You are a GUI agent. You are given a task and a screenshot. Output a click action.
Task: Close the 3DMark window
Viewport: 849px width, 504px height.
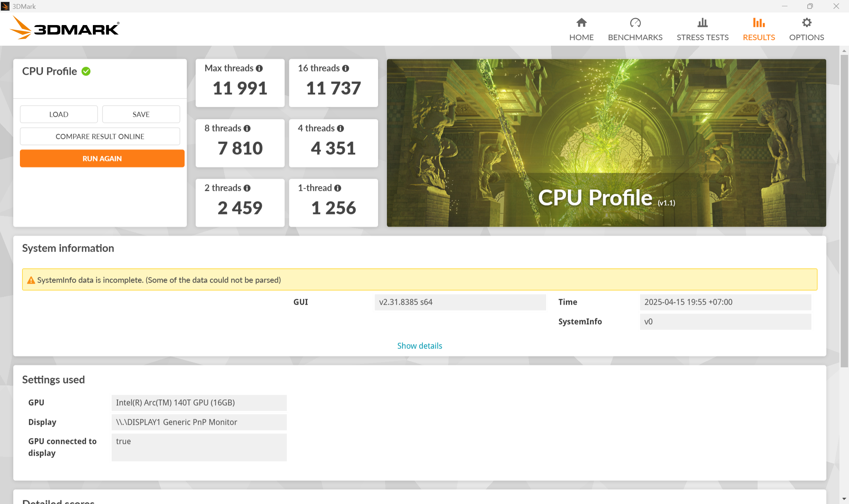[x=836, y=6]
